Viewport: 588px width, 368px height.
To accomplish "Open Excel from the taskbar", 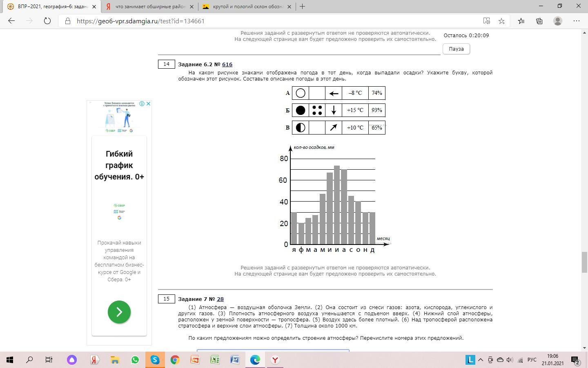I will coord(215,360).
